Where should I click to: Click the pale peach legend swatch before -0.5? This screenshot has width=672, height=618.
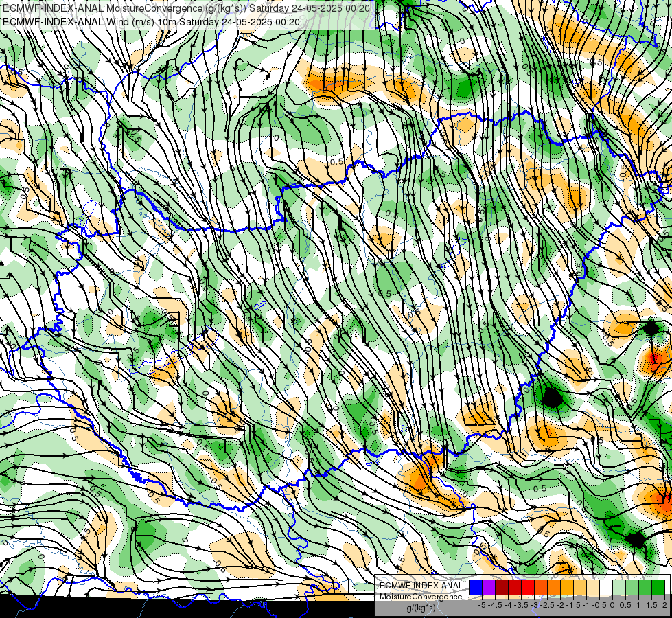pyautogui.click(x=593, y=587)
